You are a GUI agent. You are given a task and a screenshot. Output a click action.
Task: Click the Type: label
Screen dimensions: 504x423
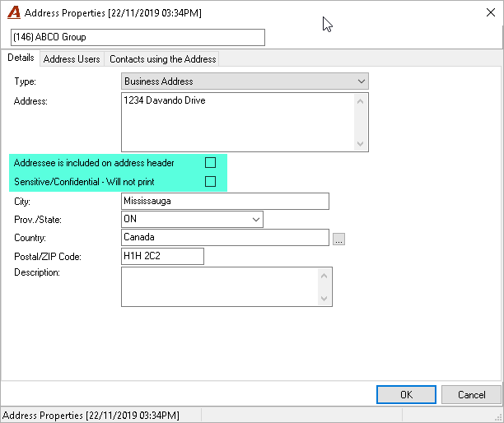point(25,81)
